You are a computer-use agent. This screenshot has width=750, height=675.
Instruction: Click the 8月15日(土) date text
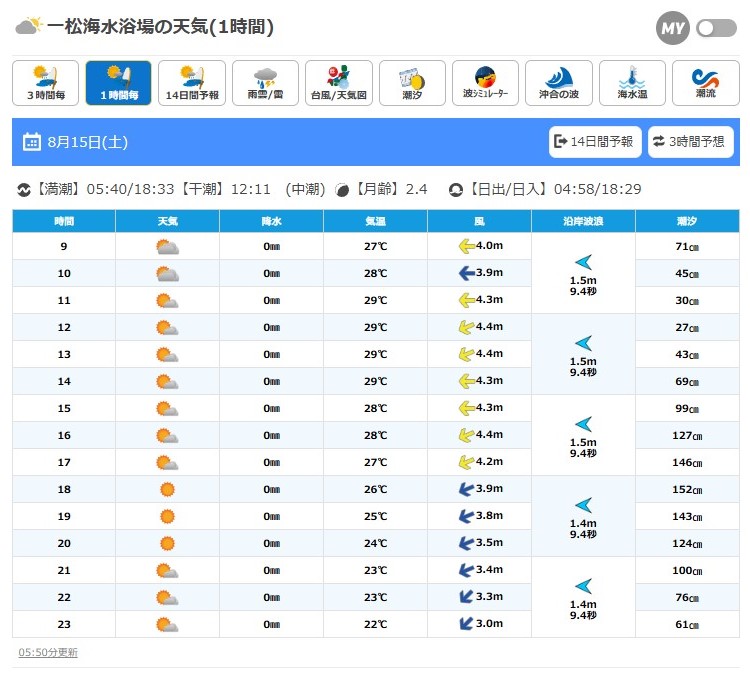coord(88,142)
